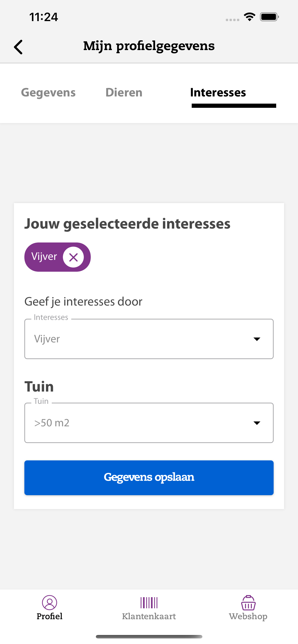This screenshot has width=298, height=644.
Task: Open the Webshop basket icon
Action: tap(248, 603)
